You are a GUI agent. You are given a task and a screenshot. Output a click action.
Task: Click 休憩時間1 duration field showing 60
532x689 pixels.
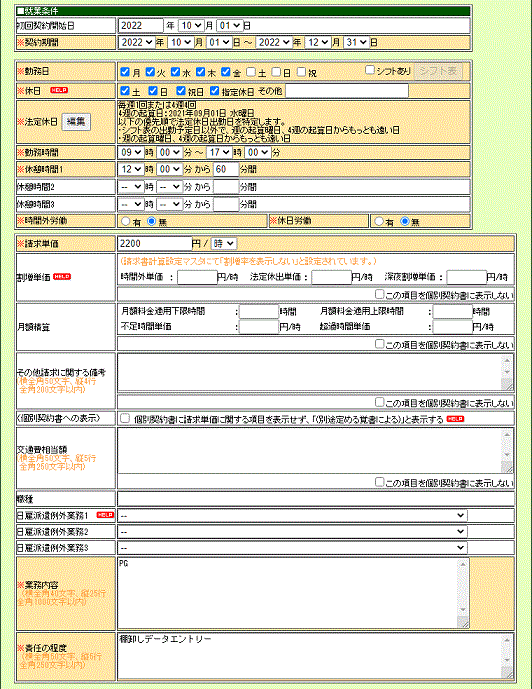pyautogui.click(x=226, y=169)
